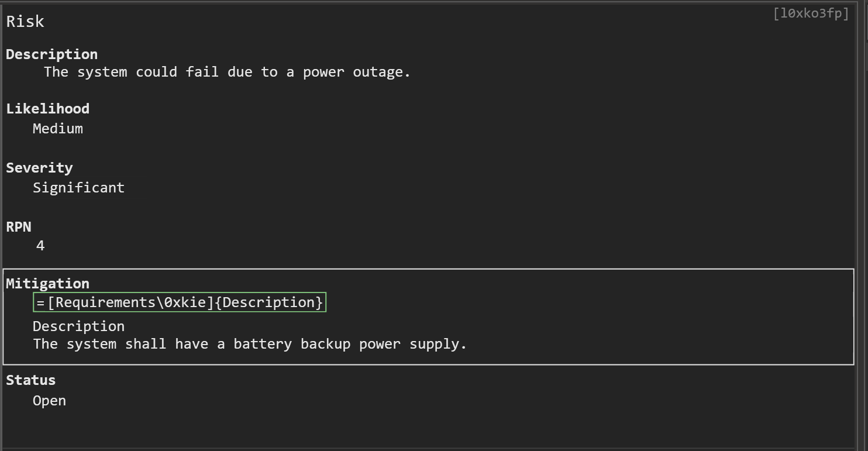Screen dimensions: 868x451
Task: Click the RPN field label
Action: click(19, 227)
